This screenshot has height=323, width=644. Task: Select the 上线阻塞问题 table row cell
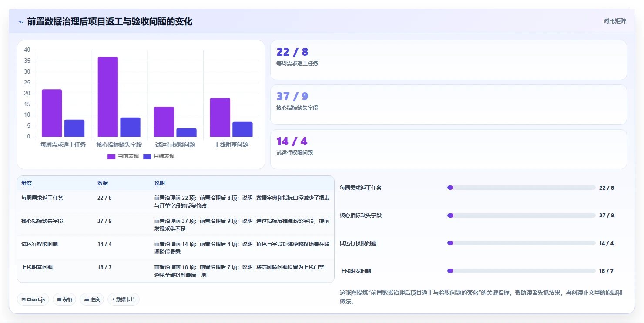[x=37, y=267]
